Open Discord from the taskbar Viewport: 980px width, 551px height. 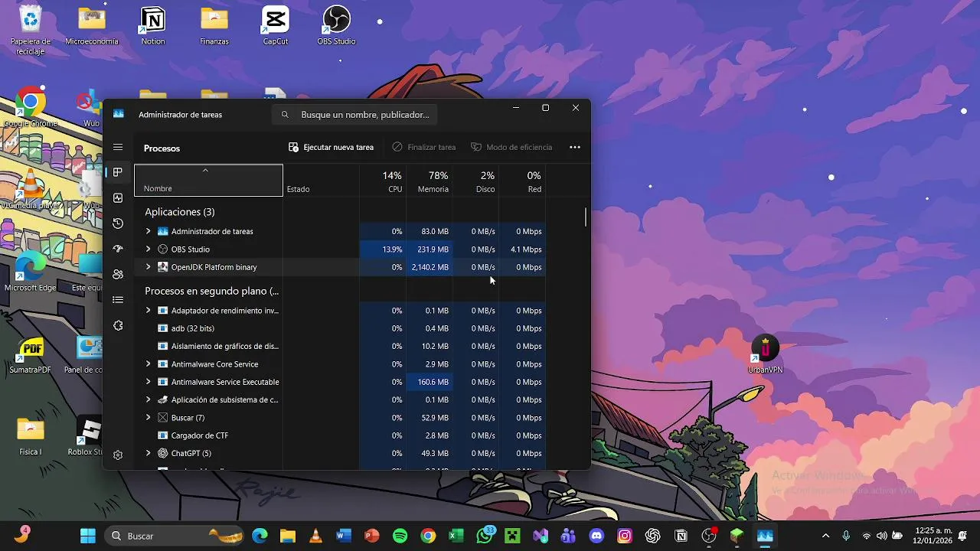coord(596,536)
